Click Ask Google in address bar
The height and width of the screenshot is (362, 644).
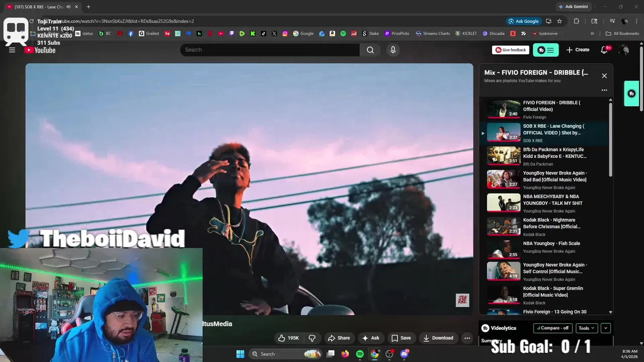point(523,21)
